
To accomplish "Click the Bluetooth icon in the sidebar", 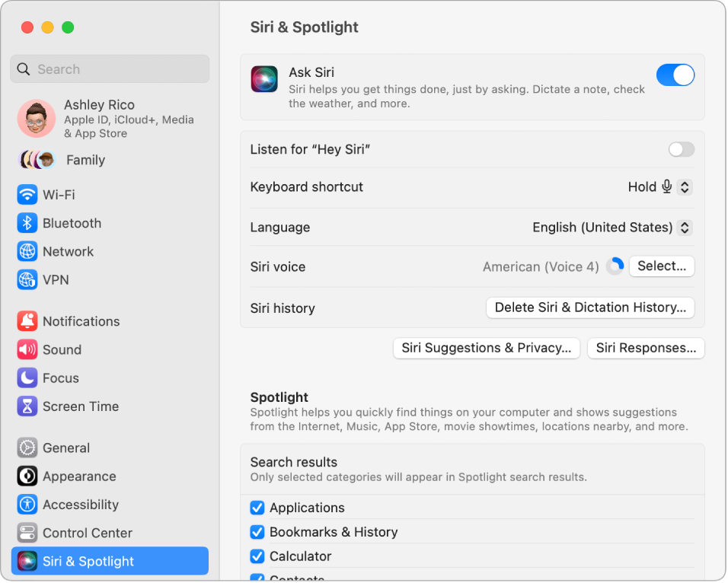I will (26, 223).
